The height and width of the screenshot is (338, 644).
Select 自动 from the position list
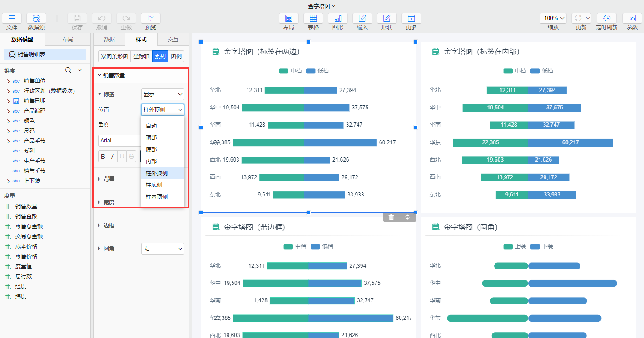(163, 126)
